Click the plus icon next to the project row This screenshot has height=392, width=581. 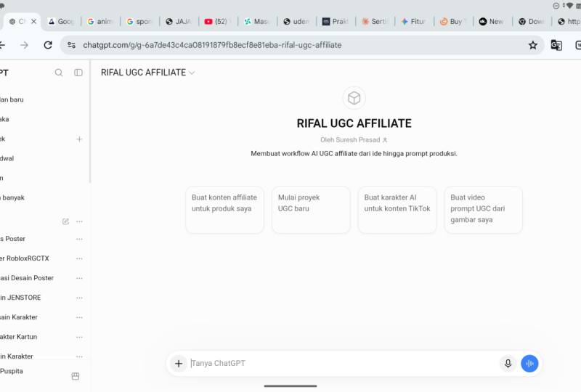[79, 139]
